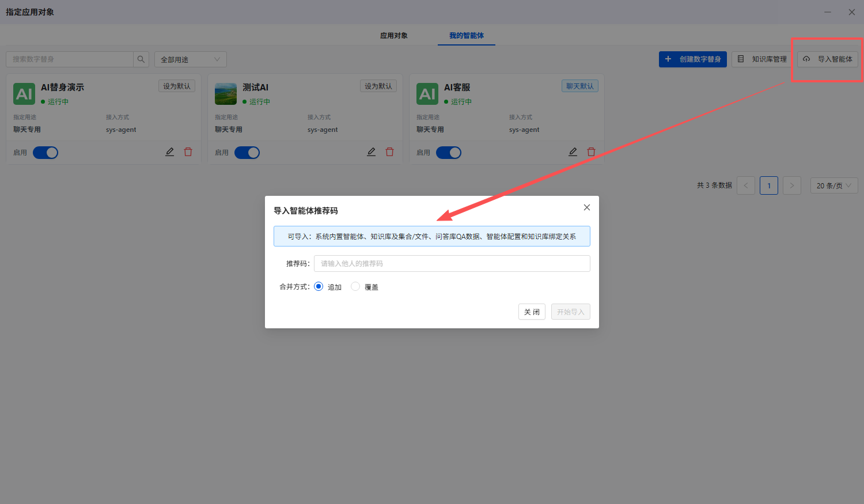Click the 关闭 button in dialog

tap(532, 312)
